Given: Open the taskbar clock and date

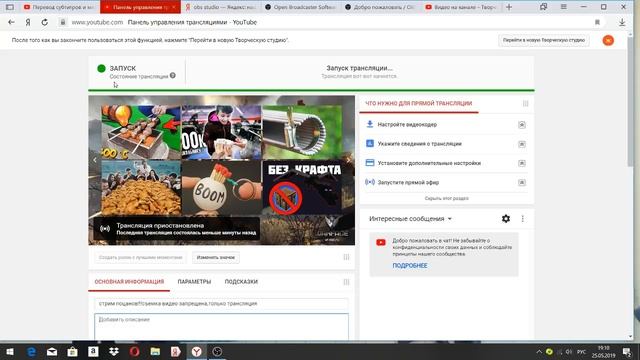Looking at the screenshot, I should [x=604, y=352].
